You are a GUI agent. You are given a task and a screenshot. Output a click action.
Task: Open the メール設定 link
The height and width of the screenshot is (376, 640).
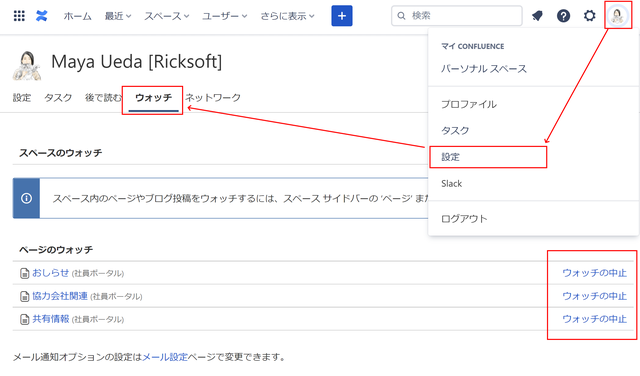165,357
